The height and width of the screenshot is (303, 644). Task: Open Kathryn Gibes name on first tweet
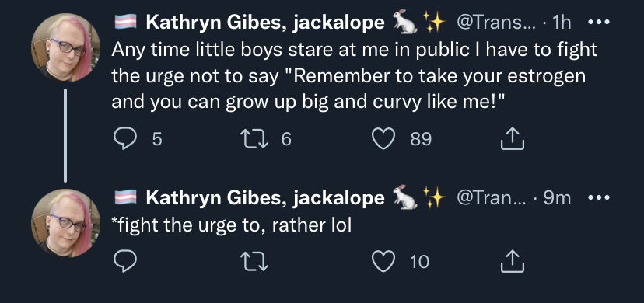[265, 23]
